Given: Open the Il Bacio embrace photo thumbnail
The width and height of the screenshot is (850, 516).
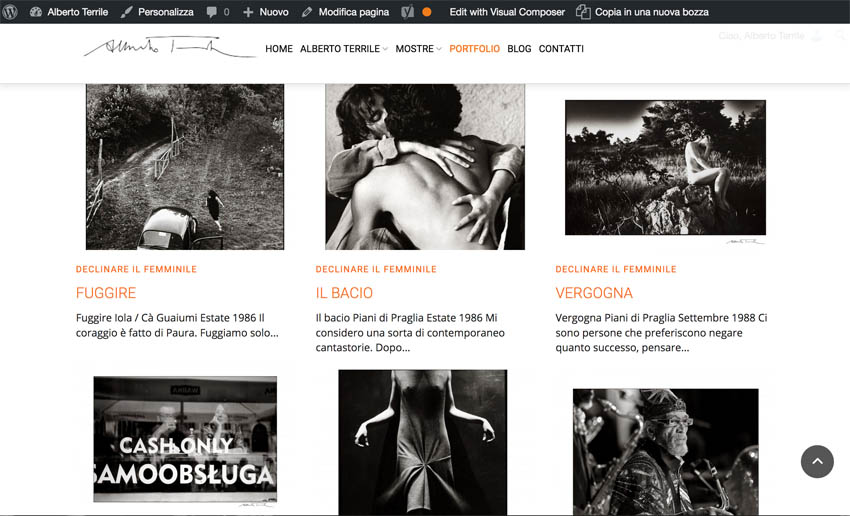Looking at the screenshot, I should (x=425, y=166).
